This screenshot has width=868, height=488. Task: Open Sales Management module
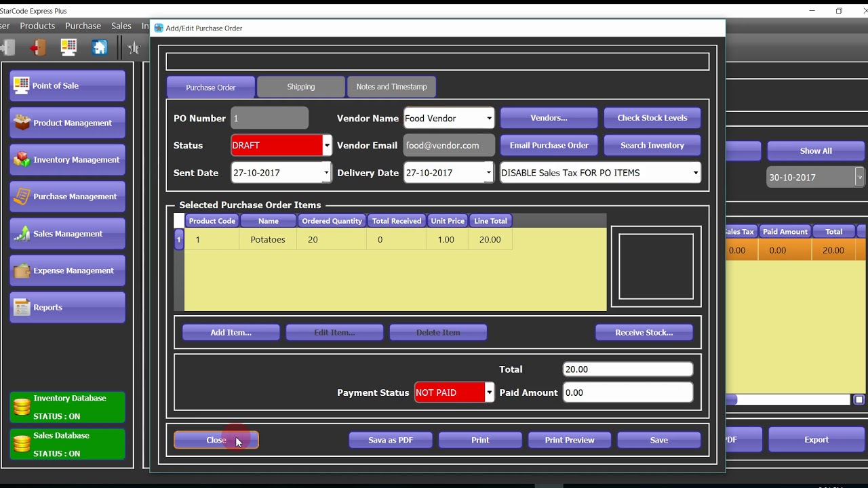click(67, 233)
